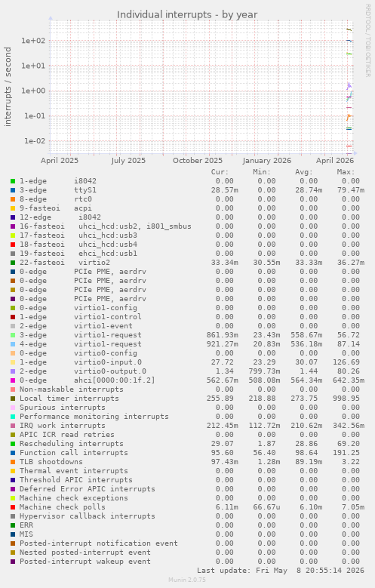Click the red swatch beside Machine check polls
375x588 pixels.
click(x=13, y=507)
